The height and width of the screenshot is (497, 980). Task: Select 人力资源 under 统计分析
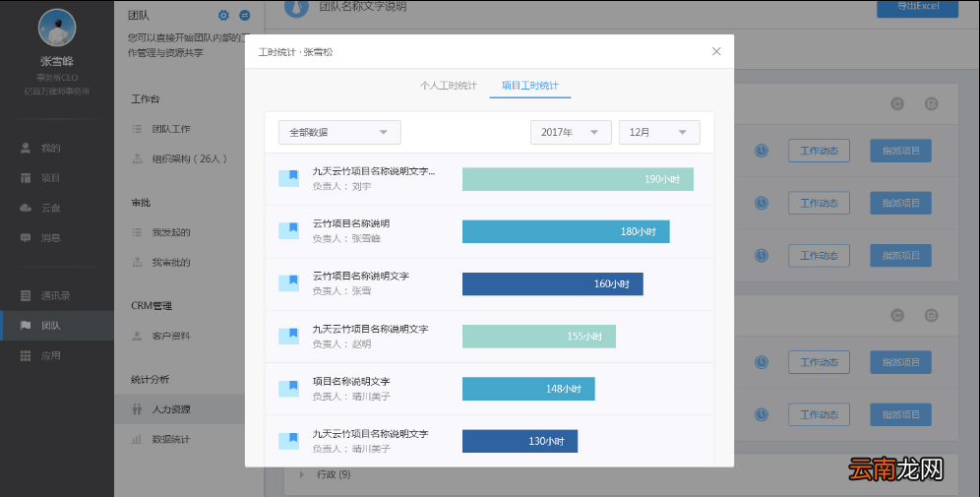coord(179,409)
